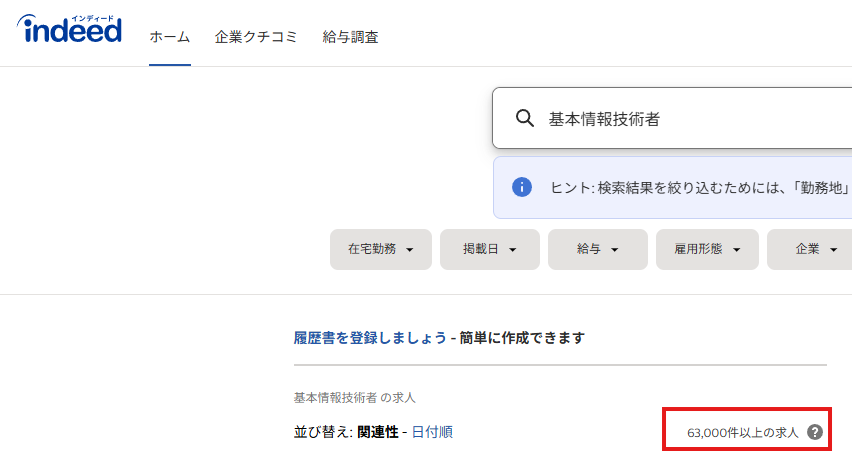
Task: Expand the 給与 filter dropdown
Action: 598,249
